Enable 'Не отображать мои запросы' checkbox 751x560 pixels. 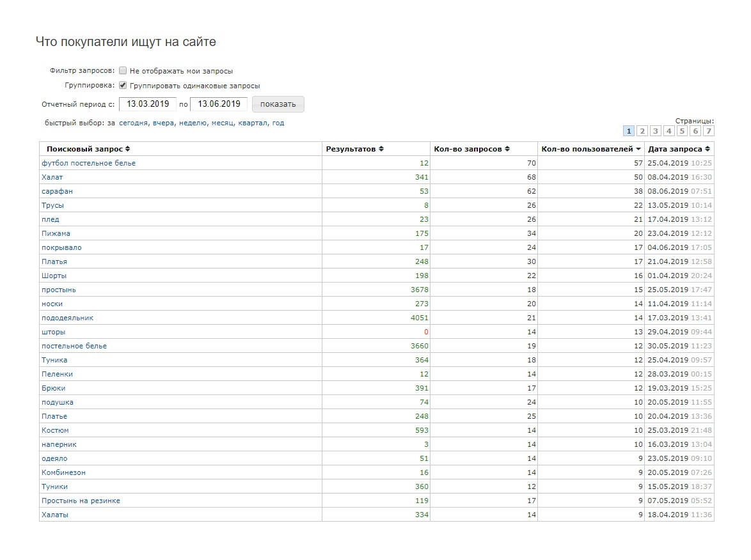(x=123, y=71)
